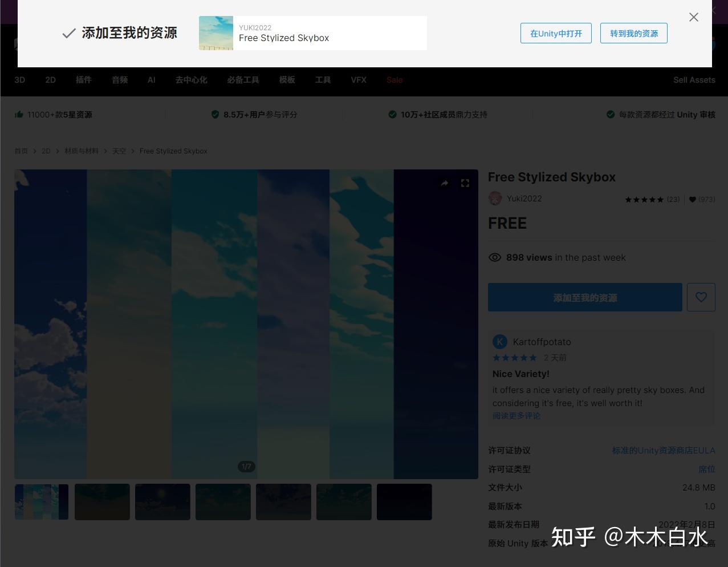
Task: Click the star rating beside (23) reviews
Action: 644,199
